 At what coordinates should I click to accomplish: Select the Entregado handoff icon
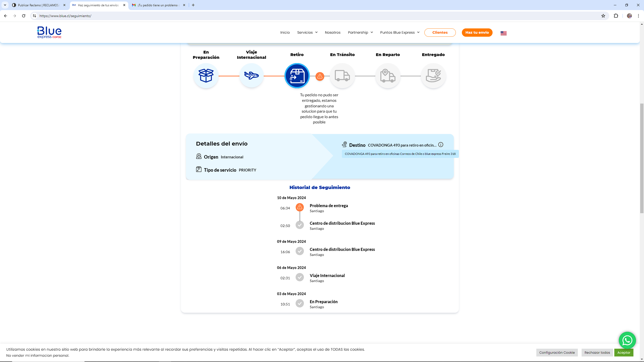(x=433, y=76)
